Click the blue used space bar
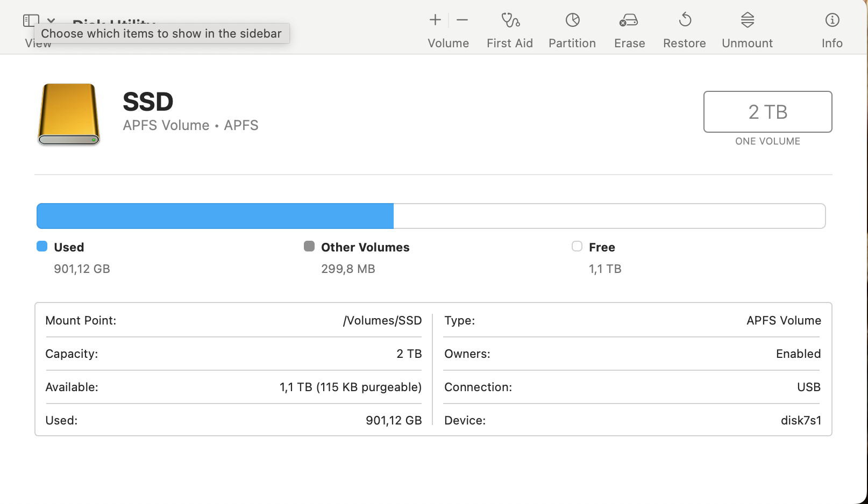868x504 pixels. tap(215, 216)
